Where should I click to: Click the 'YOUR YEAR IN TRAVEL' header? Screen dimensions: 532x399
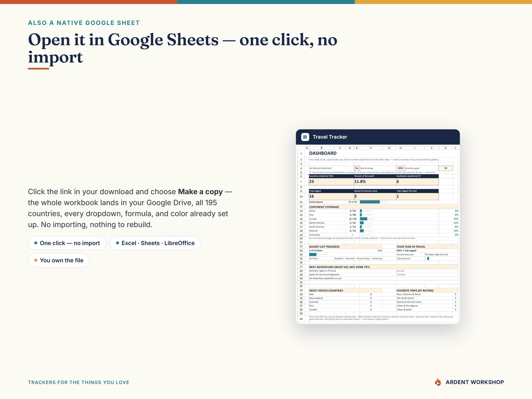point(411,247)
